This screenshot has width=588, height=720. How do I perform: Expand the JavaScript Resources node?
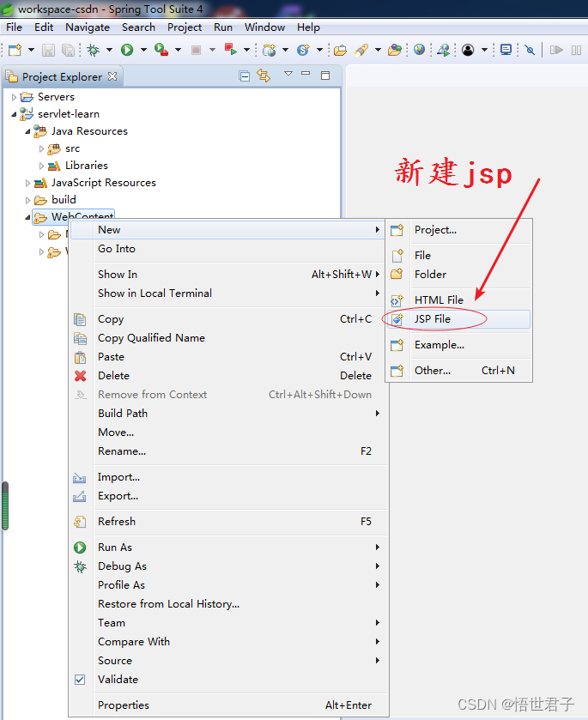27,183
